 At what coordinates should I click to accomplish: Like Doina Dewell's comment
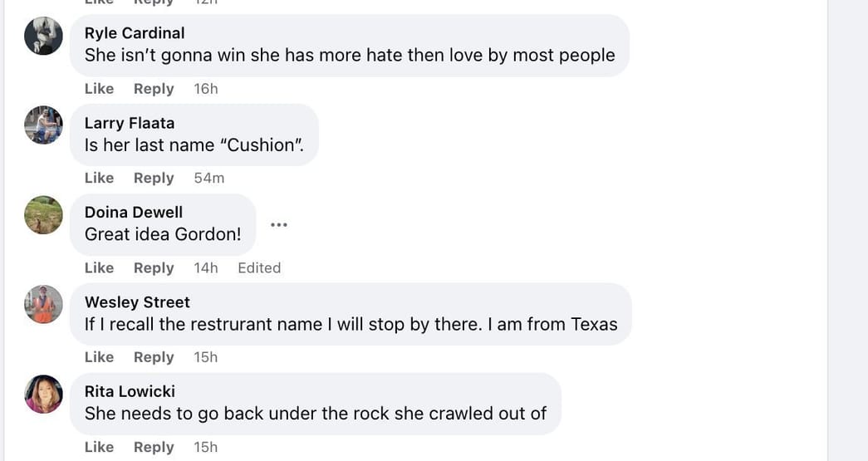click(x=99, y=268)
